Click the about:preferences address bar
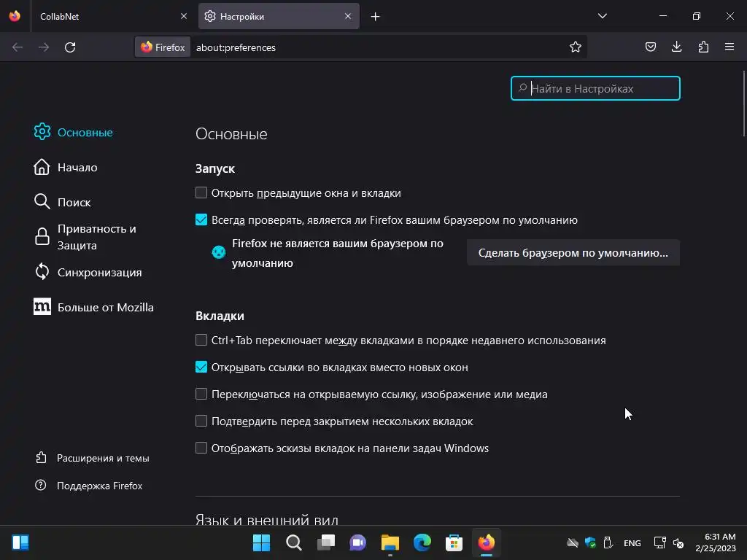This screenshot has width=747, height=560. 376,47
